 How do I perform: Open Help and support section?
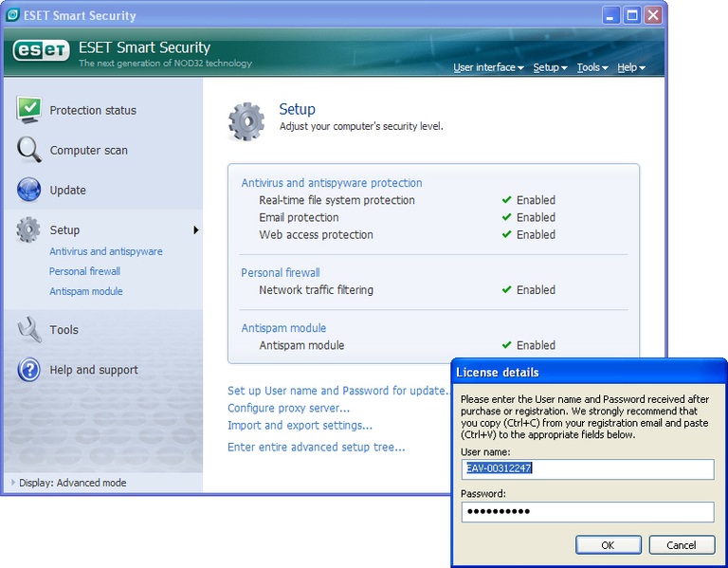(x=94, y=370)
